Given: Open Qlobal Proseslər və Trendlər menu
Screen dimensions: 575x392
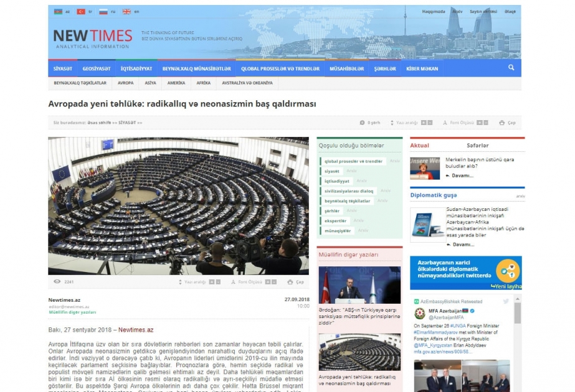Looking at the screenshot, I should (280, 68).
